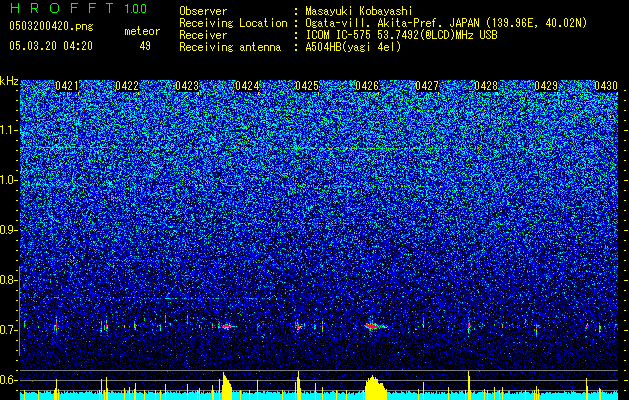This screenshot has height=400, width=629.
Task: Click the wide yellow power peak under 0426
Action: click(x=375, y=388)
